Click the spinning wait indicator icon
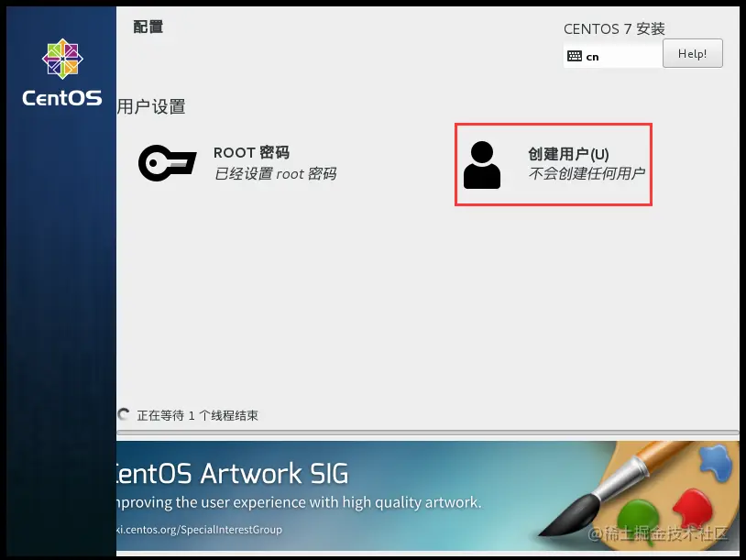This screenshot has height=560, width=746. point(124,414)
